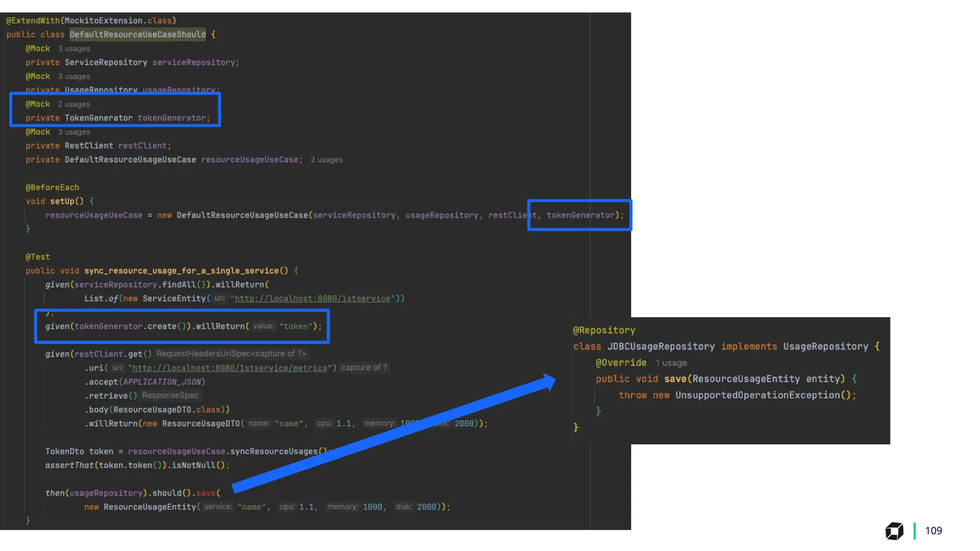Select the highlighted DefaultResourceUseCaseShould class name
980x551 pixels.
click(137, 34)
